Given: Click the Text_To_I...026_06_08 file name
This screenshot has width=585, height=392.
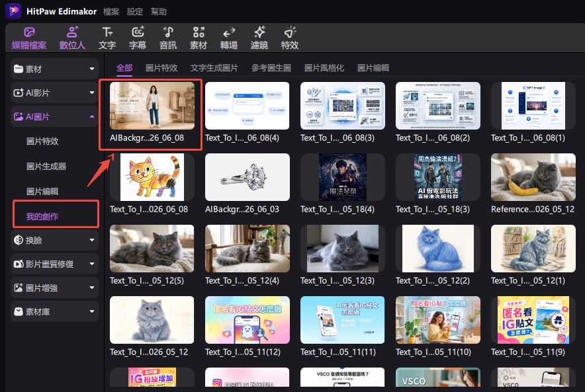Looking at the screenshot, I should (x=149, y=209).
